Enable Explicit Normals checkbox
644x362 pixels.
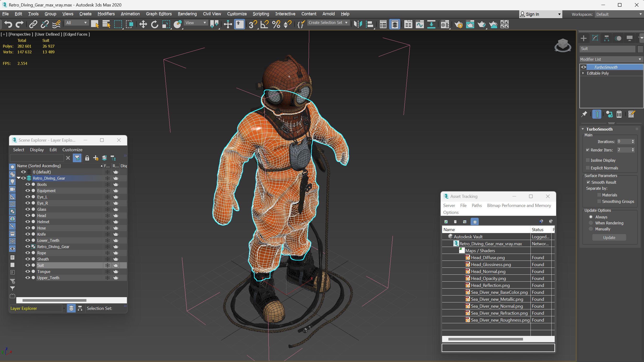587,168
